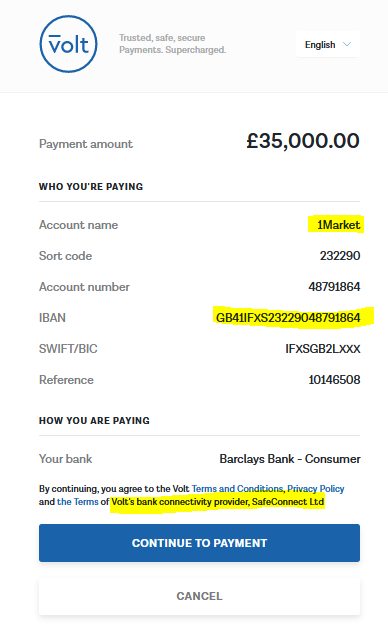The width and height of the screenshot is (388, 631).
Task: Click the £35,000.00 payment amount
Action: (x=303, y=141)
